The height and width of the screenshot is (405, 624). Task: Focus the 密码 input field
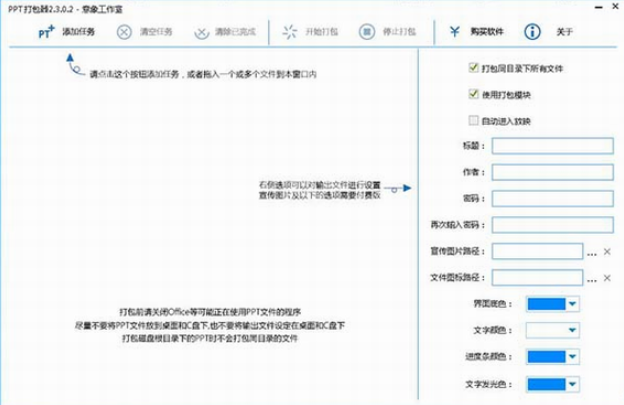pyautogui.click(x=552, y=199)
